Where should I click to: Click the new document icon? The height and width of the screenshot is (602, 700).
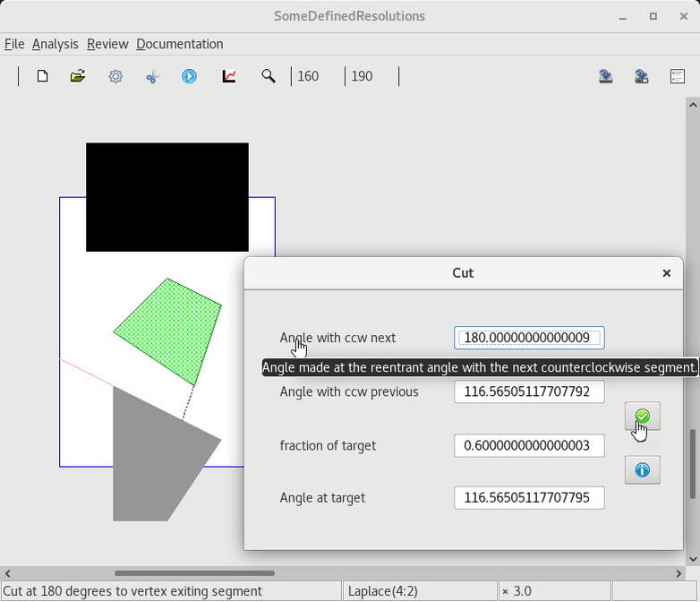[x=42, y=77]
